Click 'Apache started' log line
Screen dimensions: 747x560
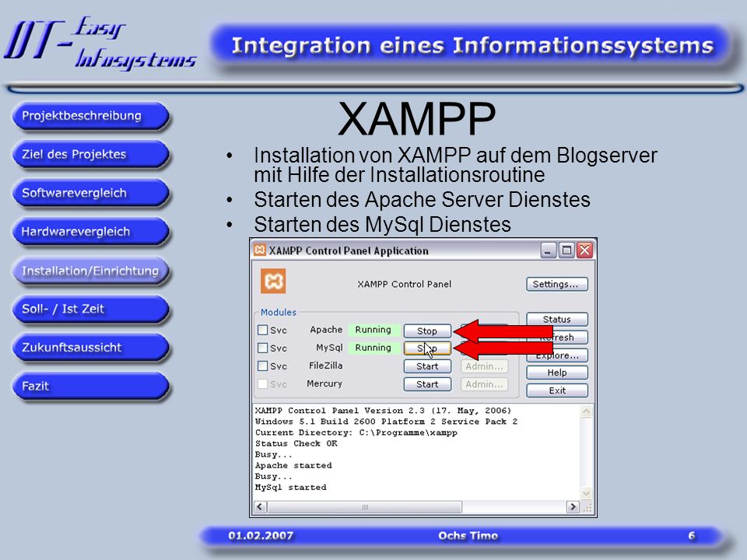pos(293,465)
